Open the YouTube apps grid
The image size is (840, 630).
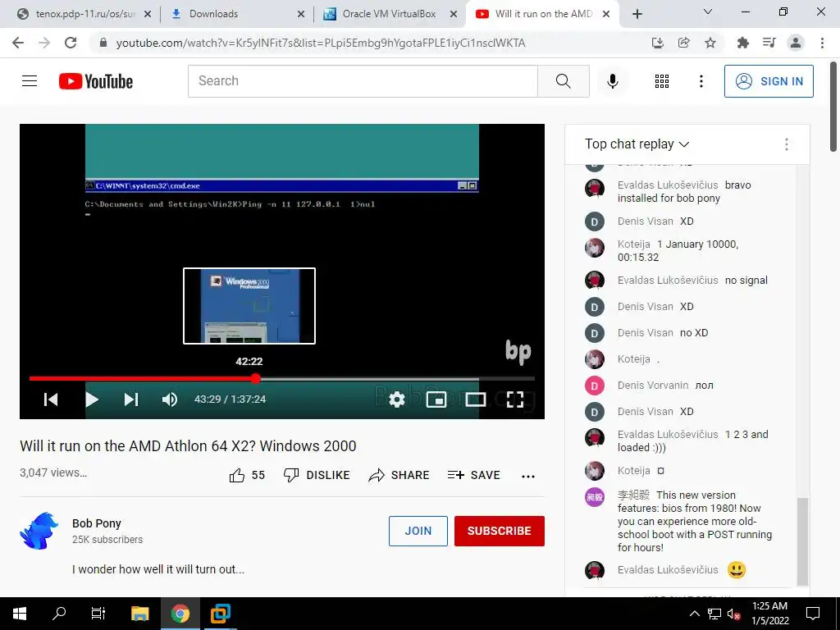(662, 81)
